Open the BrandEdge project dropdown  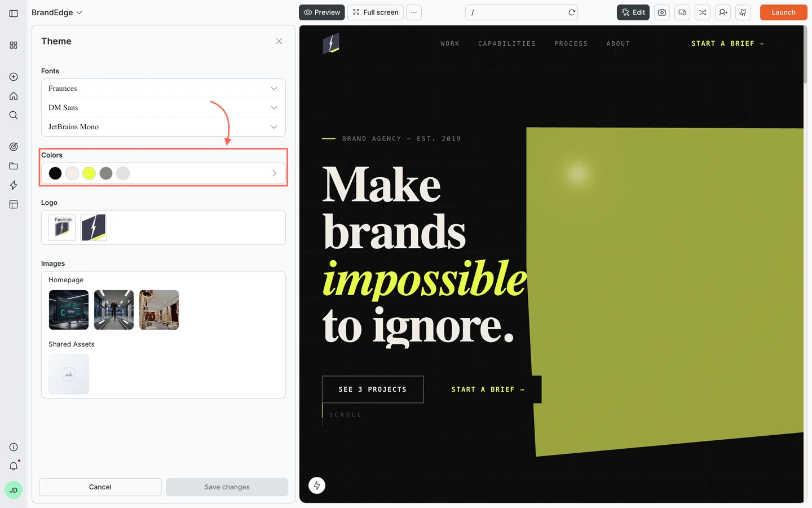click(56, 12)
